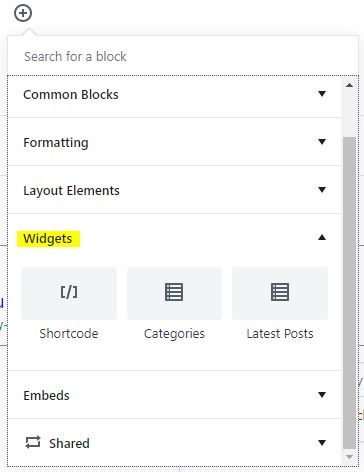Click inside Search for a block field
Image resolution: width=364 pixels, height=472 pixels.
(x=183, y=56)
